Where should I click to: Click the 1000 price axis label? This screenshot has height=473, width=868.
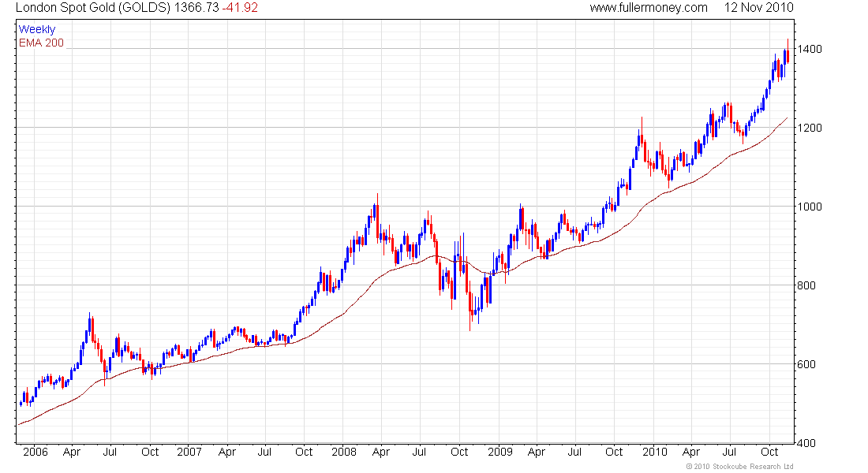coord(810,207)
